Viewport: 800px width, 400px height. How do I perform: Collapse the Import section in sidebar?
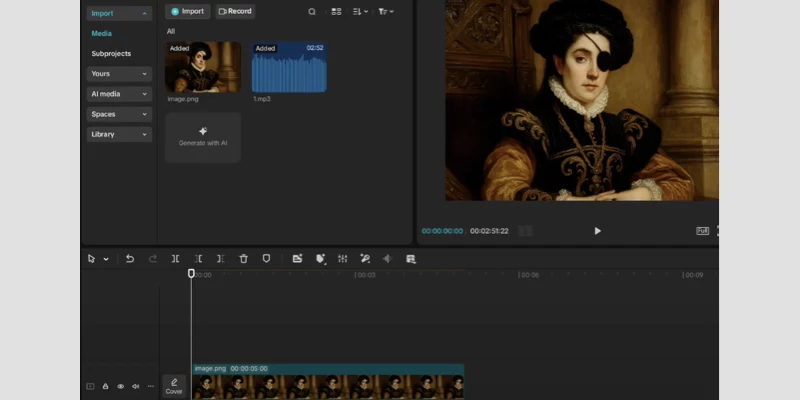(119, 13)
